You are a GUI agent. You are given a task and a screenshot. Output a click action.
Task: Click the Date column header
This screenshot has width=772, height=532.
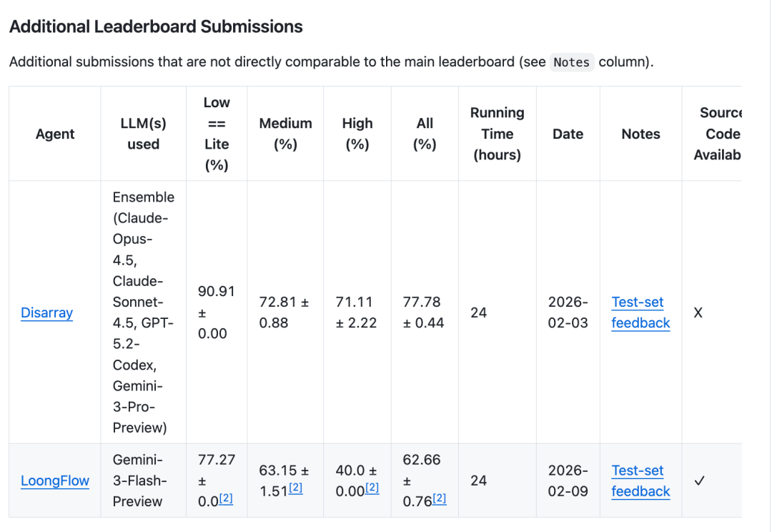coord(568,134)
